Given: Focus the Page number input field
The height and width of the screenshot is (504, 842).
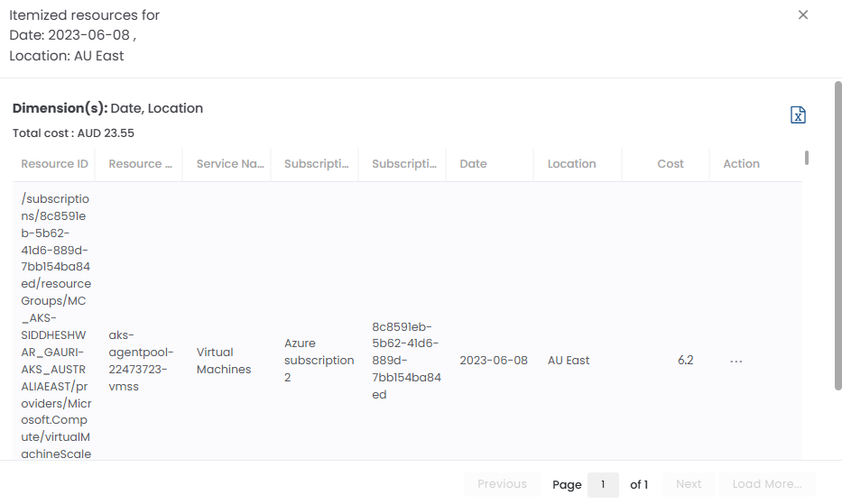Looking at the screenshot, I should click(603, 484).
